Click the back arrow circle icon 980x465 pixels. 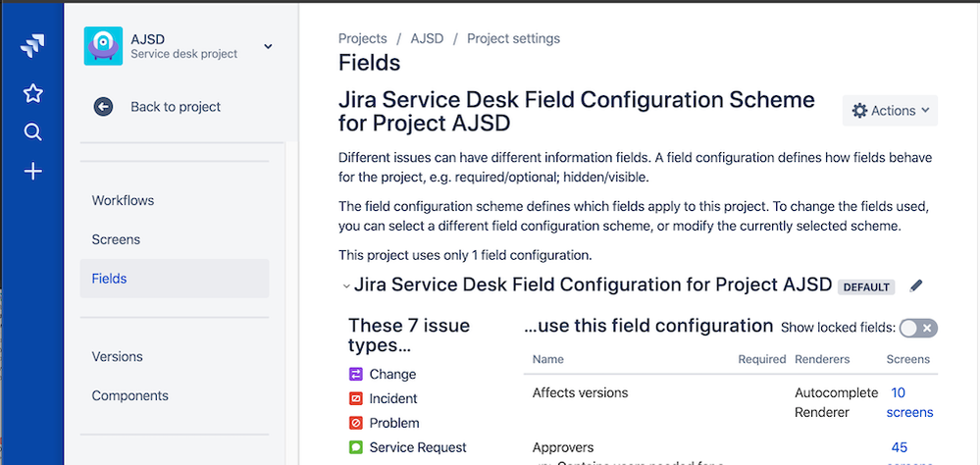103,107
